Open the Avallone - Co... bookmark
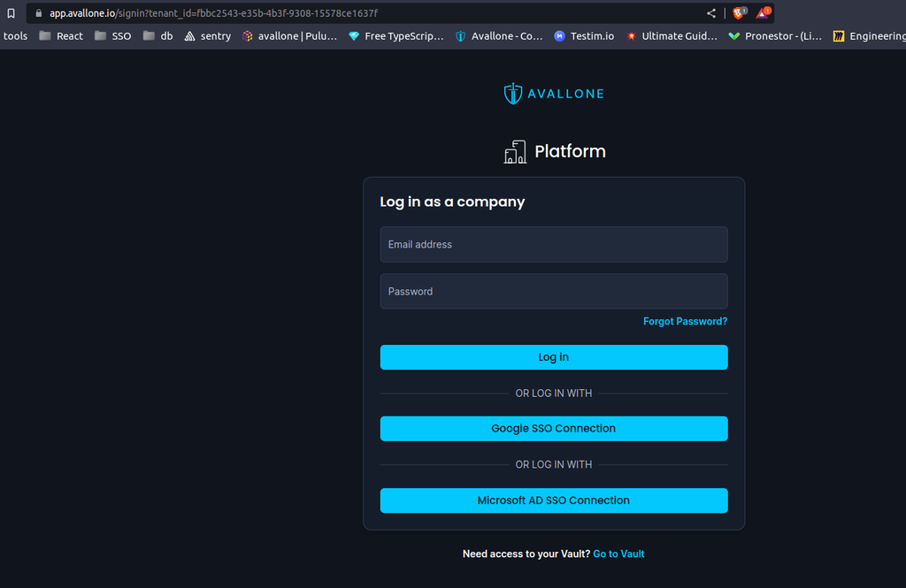 point(499,36)
